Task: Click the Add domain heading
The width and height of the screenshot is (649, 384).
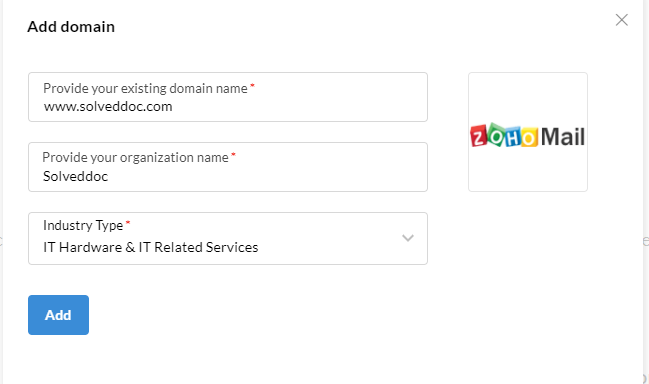Action: [71, 26]
